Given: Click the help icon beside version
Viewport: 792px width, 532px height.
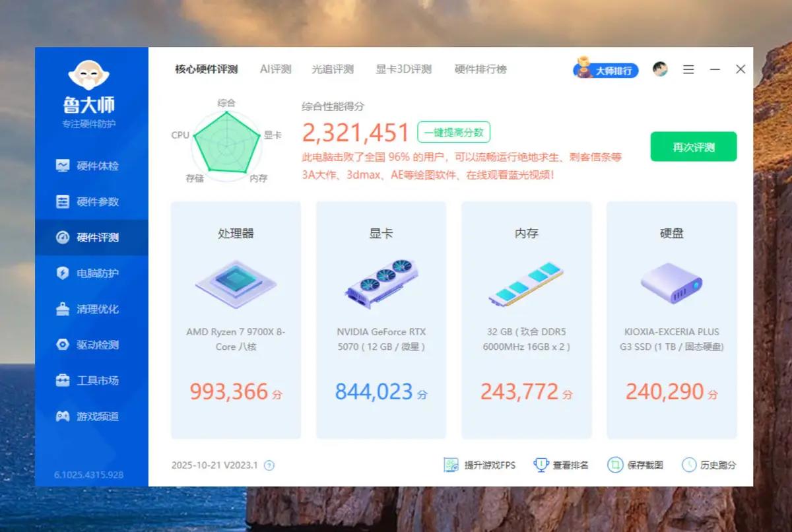Looking at the screenshot, I should tap(269, 465).
